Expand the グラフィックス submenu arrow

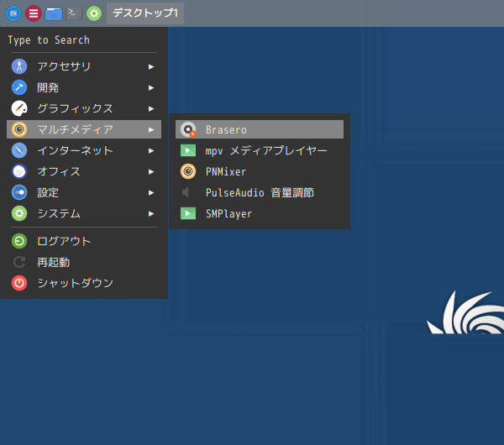(x=151, y=109)
